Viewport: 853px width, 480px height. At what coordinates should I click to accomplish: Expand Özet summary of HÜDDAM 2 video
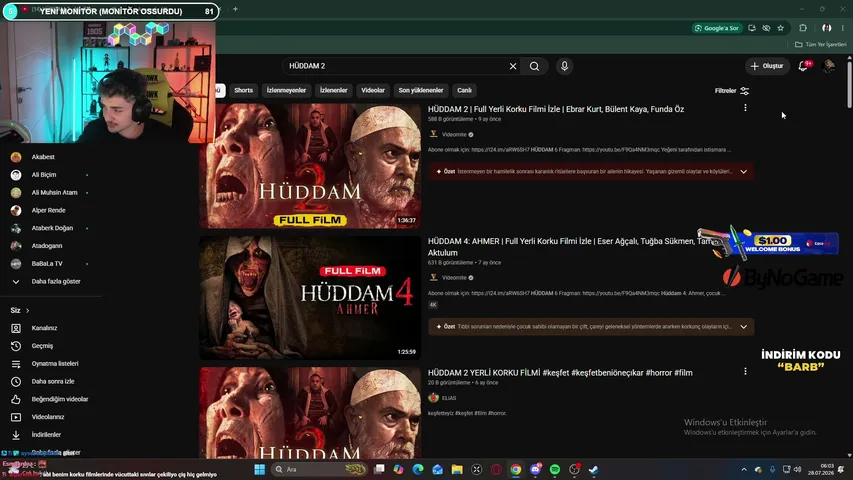744,171
